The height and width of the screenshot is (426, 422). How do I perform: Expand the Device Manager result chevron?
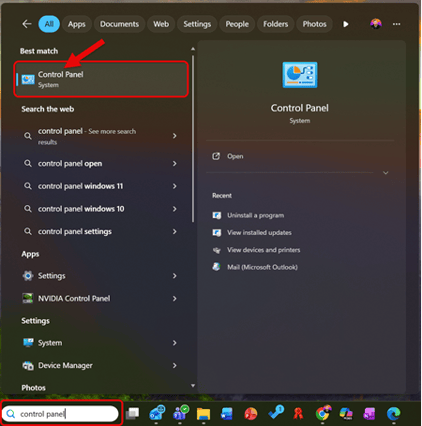tap(175, 365)
